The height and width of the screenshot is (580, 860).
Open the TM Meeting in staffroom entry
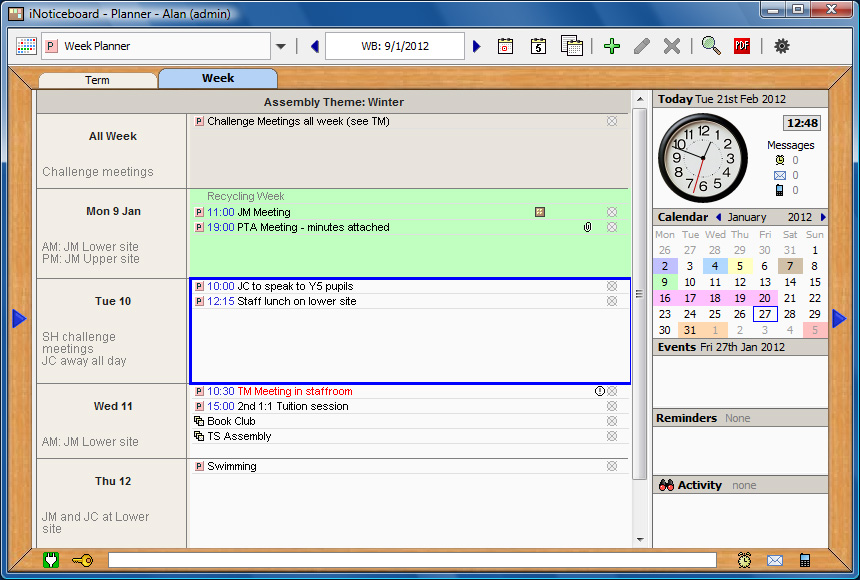279,391
